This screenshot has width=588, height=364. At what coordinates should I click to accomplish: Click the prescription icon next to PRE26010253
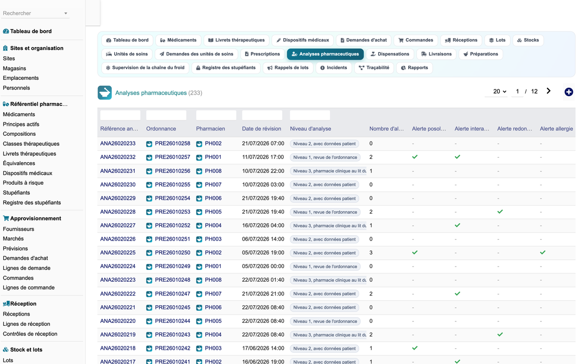pyautogui.click(x=149, y=212)
